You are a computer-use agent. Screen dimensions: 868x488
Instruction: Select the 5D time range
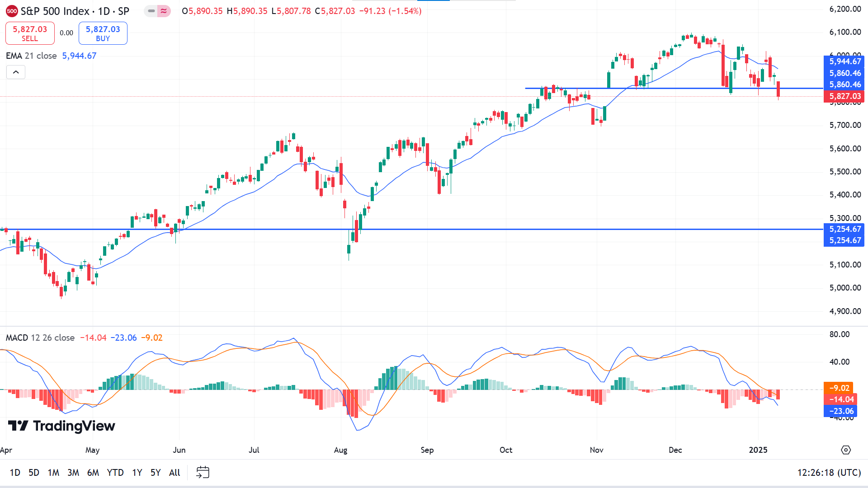pyautogui.click(x=34, y=473)
